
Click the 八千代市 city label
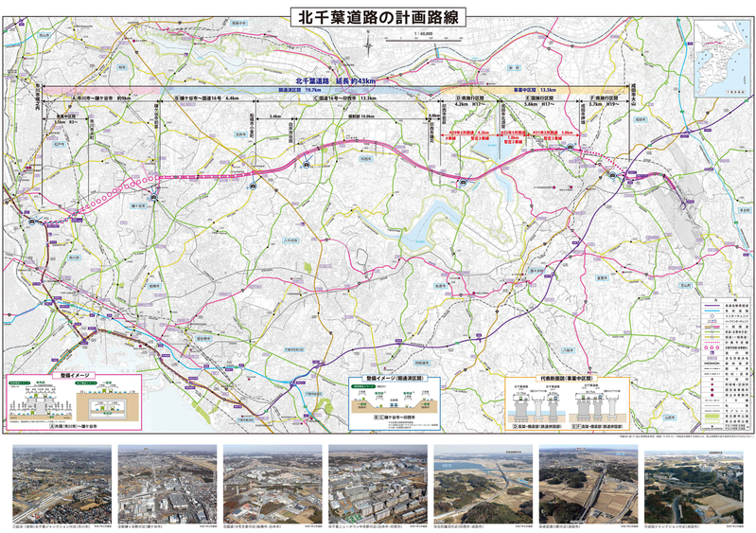(290, 240)
